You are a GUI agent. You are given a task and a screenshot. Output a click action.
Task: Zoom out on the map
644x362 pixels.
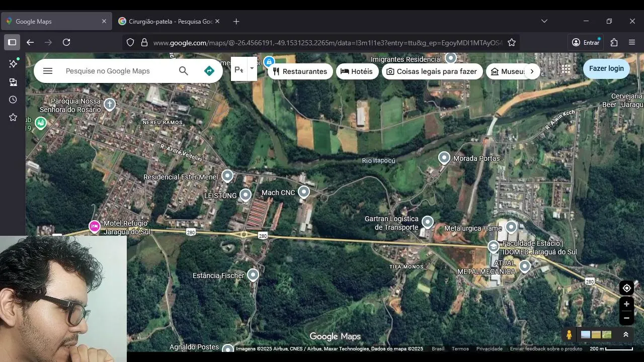626,318
